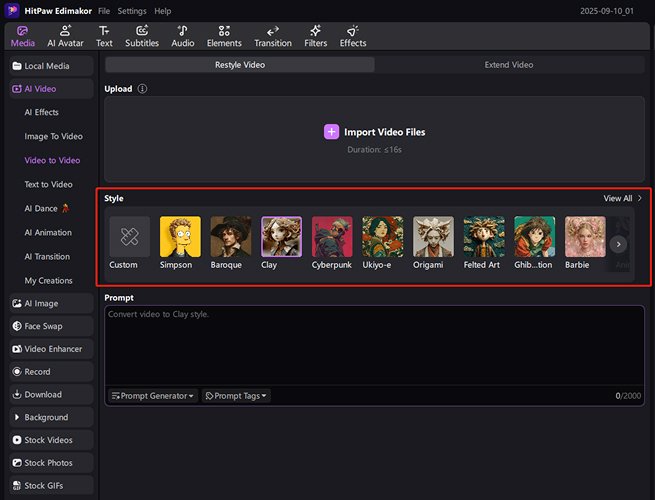
Task: Open the Prompt Generator dropdown
Action: coord(152,396)
